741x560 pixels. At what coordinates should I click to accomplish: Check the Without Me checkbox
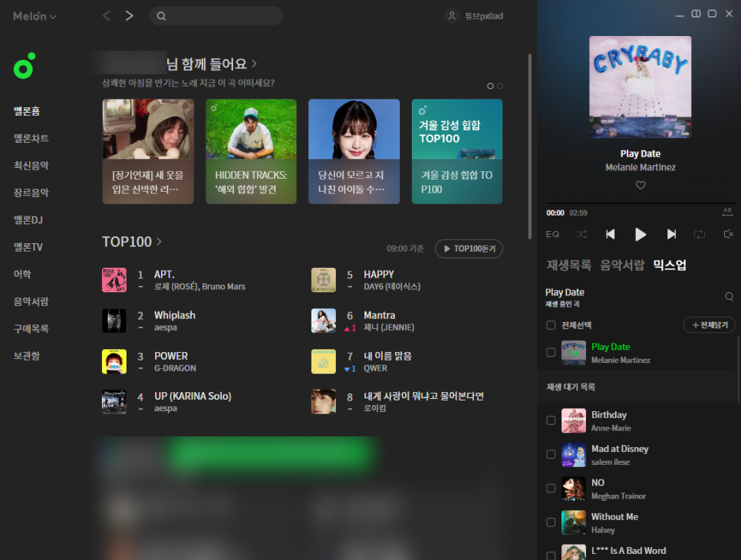(551, 522)
